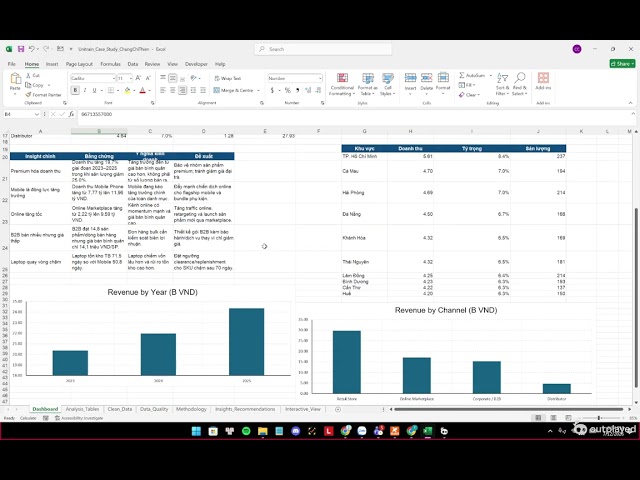Add a new sheet with the plus button
The width and height of the screenshot is (640, 480).
point(338,409)
